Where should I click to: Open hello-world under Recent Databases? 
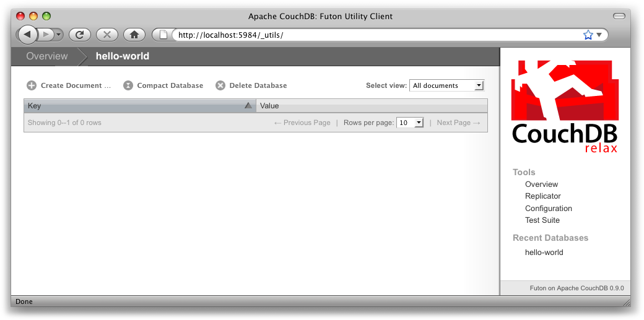click(x=544, y=253)
